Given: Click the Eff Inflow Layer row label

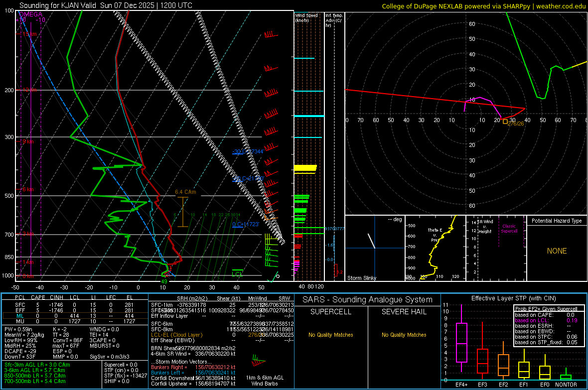Looking at the screenshot, I should point(170,316).
